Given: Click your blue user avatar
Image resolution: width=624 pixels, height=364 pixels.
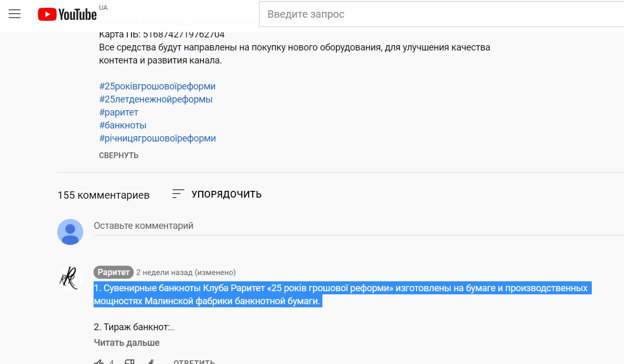Looking at the screenshot, I should tap(70, 232).
